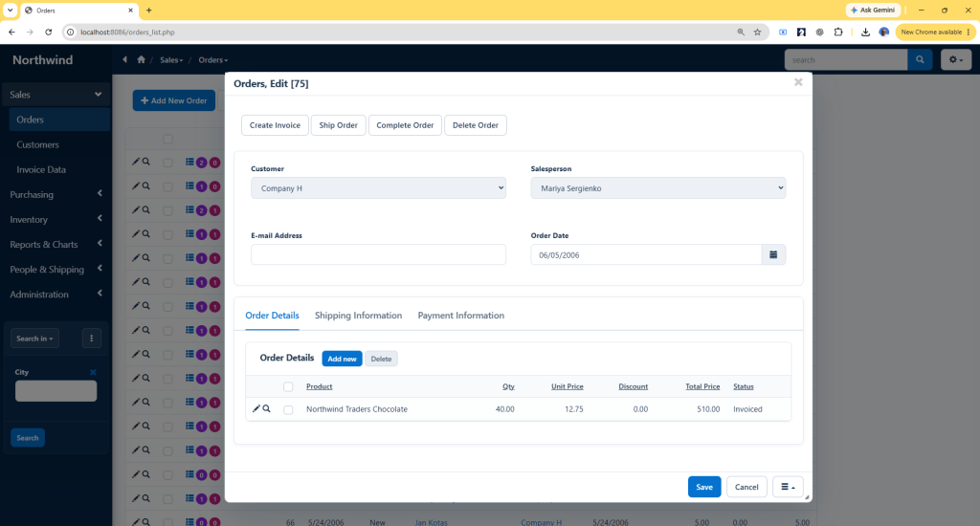Click the Ship Order button
The image size is (980, 526).
pos(338,125)
